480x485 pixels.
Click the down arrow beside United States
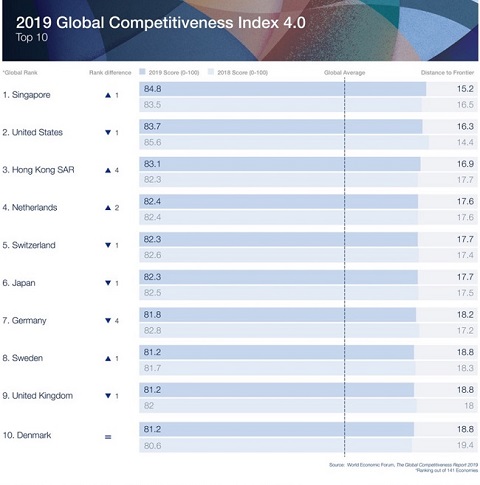click(x=108, y=133)
